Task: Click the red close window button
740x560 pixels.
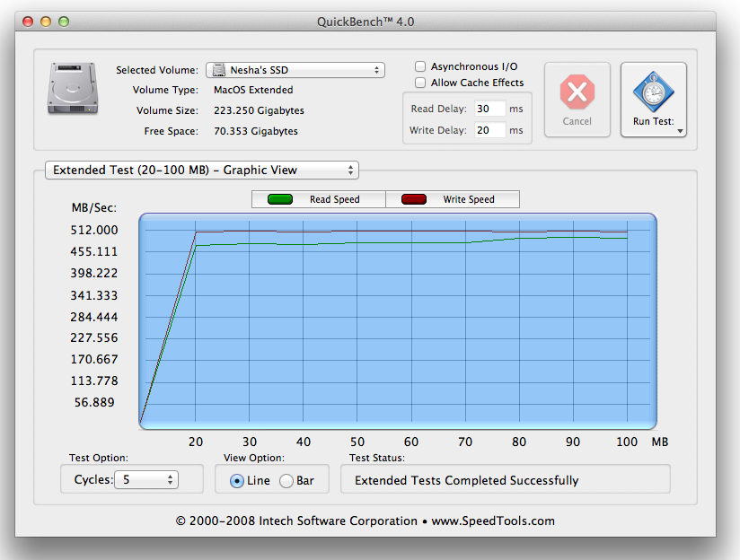Action: [28, 22]
